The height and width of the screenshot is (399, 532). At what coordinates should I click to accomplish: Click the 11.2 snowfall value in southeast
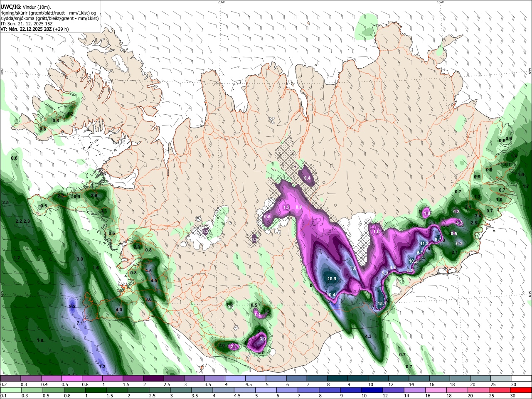pos(424,244)
